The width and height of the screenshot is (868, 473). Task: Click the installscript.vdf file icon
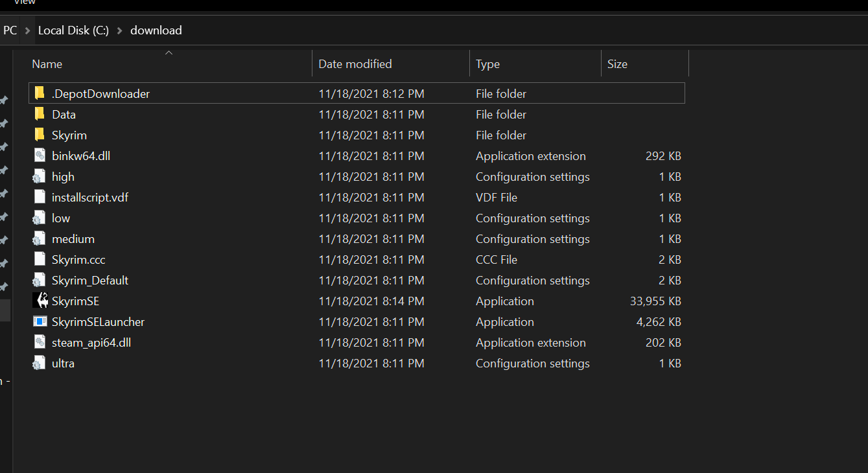click(x=40, y=197)
